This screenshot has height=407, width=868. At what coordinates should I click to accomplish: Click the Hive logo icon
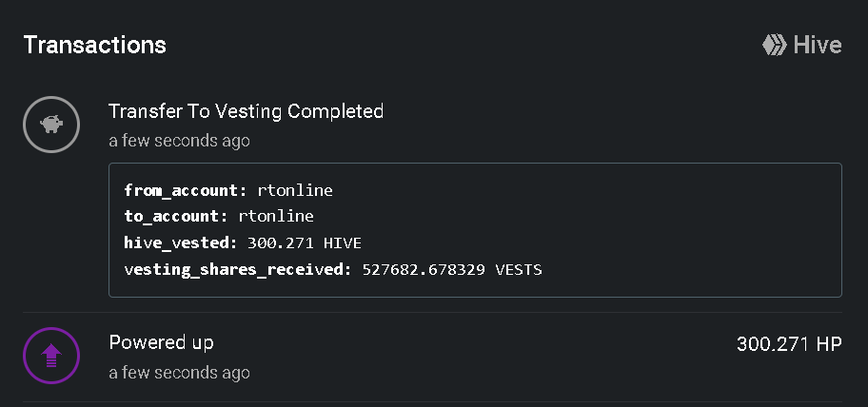click(774, 45)
